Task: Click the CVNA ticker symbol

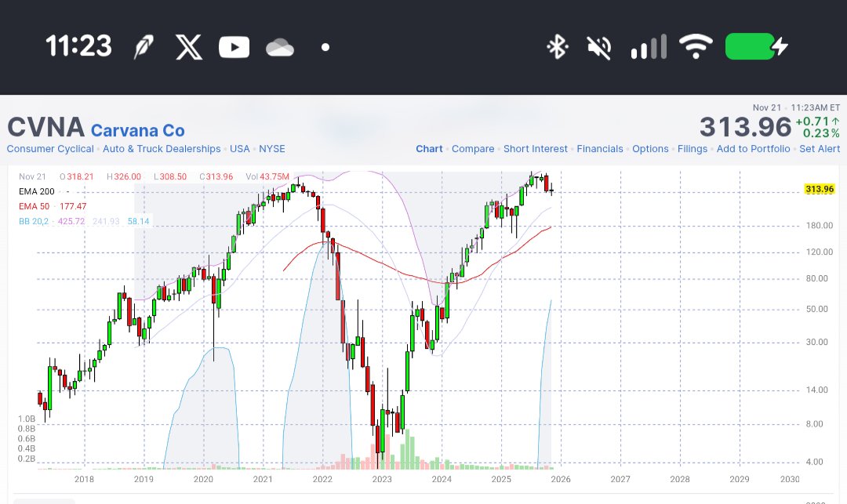Action: click(46, 127)
